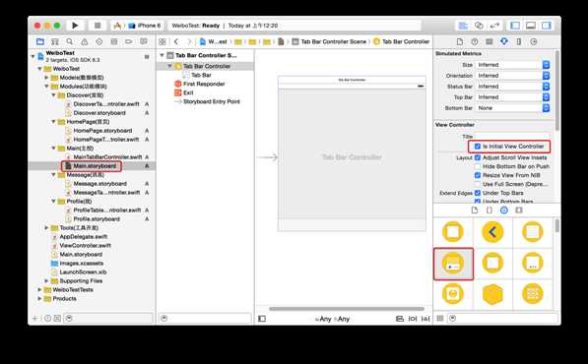Pick the yellow cube object in the library
Viewport: 588px width, 364px height.
(492, 294)
